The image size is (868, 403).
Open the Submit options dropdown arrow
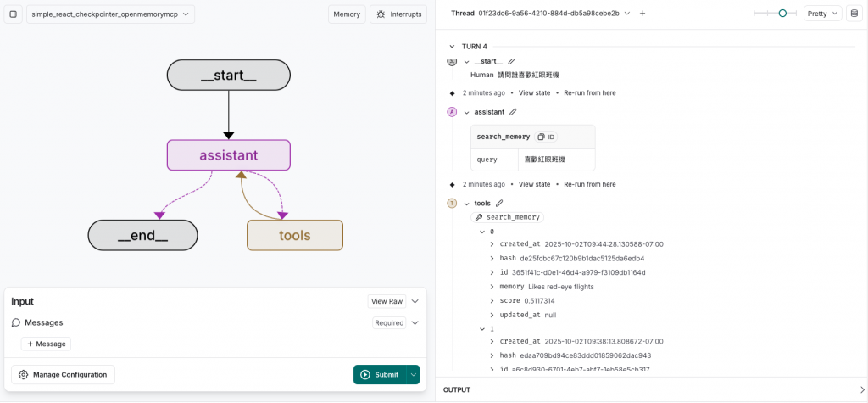point(413,374)
